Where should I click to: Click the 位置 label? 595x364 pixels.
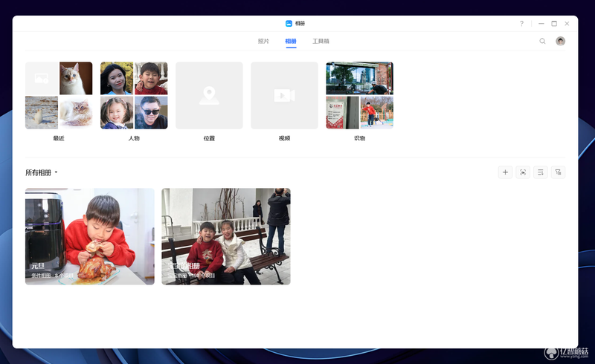click(209, 138)
